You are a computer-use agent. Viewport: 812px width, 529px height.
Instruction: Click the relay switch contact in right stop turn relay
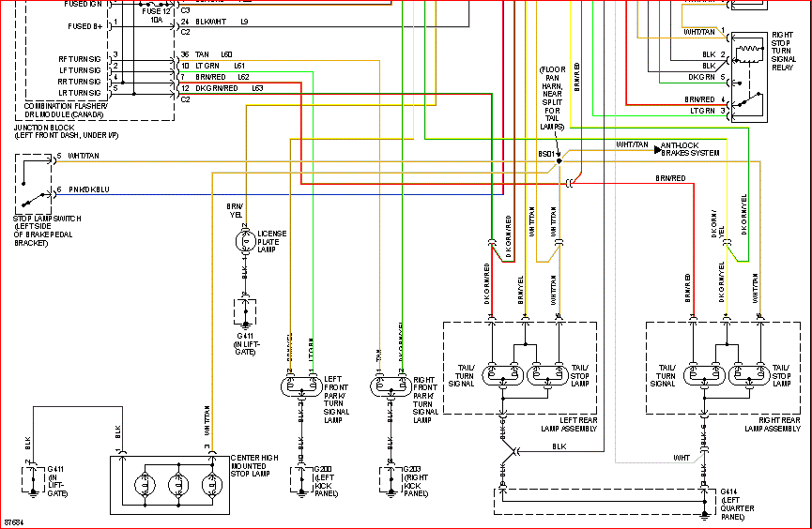749,100
